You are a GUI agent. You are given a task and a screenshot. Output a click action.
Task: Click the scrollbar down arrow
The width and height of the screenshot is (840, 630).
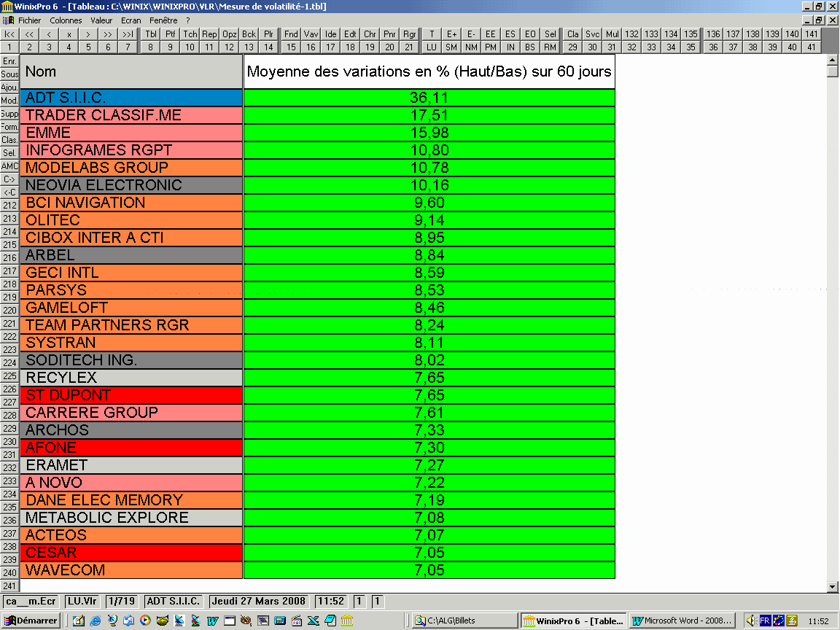click(833, 586)
